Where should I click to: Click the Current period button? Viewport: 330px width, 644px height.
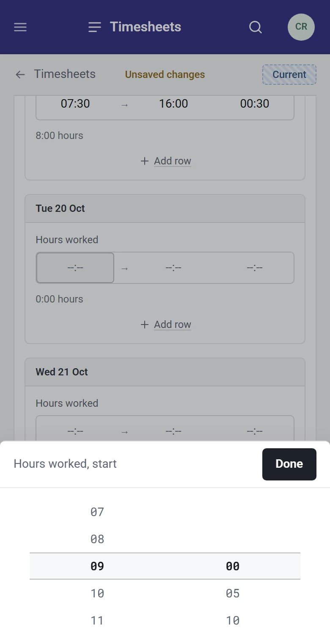(x=289, y=75)
